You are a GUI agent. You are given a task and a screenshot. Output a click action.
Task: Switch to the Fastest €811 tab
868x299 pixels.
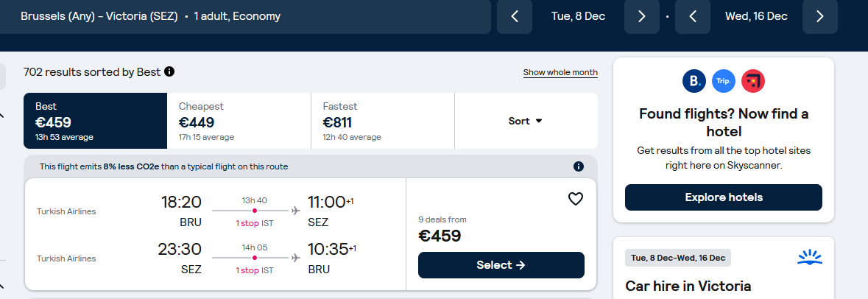pos(383,121)
